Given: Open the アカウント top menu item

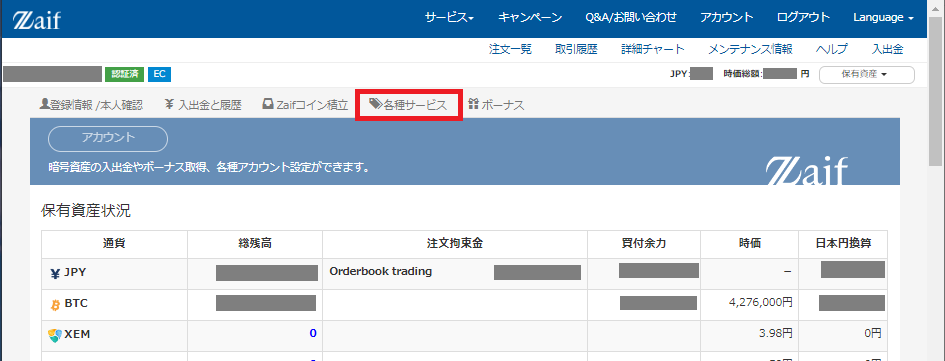Looking at the screenshot, I should click(726, 17).
